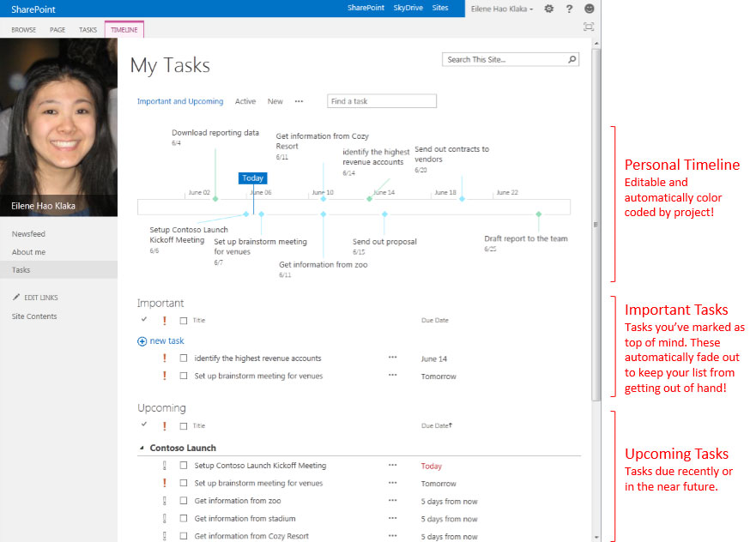Open the settings gear menu
The image size is (756, 542).
[547, 8]
